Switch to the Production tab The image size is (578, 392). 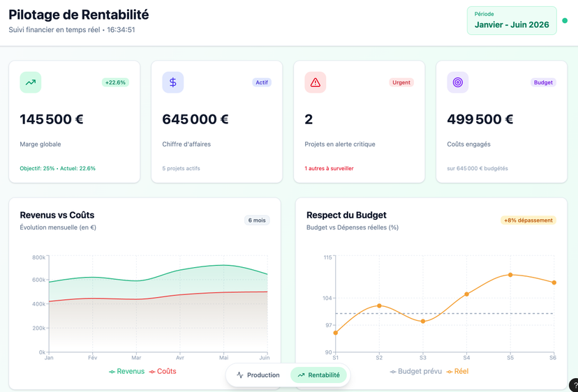[258, 375]
